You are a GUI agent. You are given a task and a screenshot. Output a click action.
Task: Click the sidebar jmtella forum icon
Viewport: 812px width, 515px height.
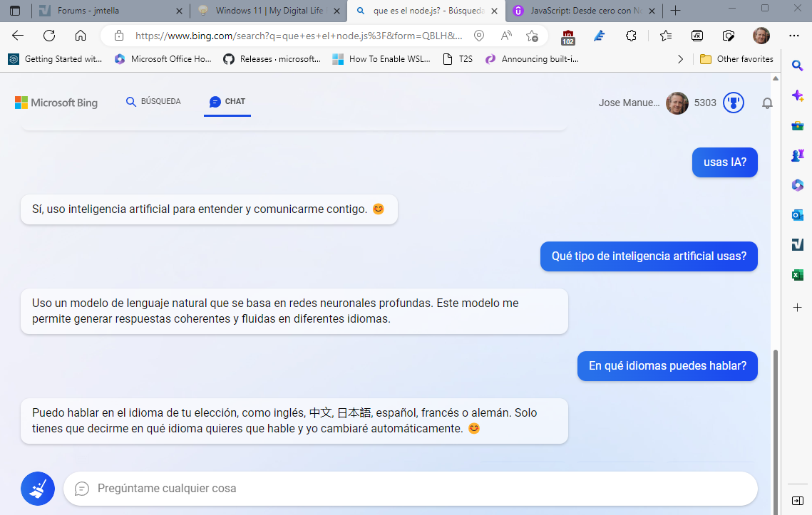point(798,245)
